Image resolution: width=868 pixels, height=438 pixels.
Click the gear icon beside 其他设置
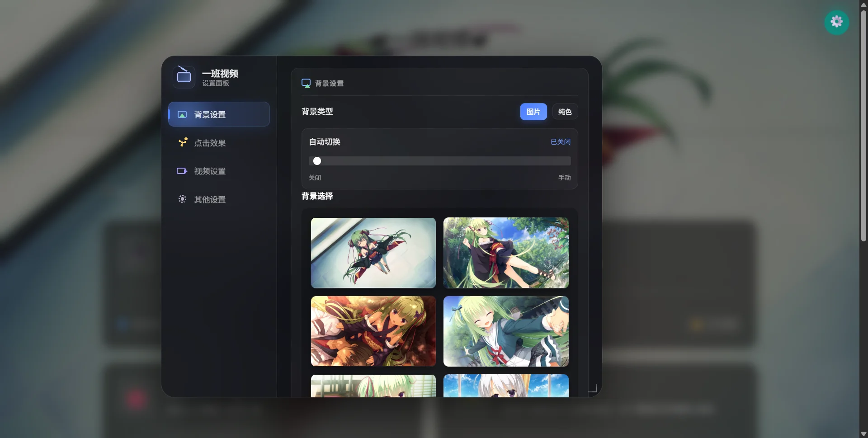pos(182,199)
